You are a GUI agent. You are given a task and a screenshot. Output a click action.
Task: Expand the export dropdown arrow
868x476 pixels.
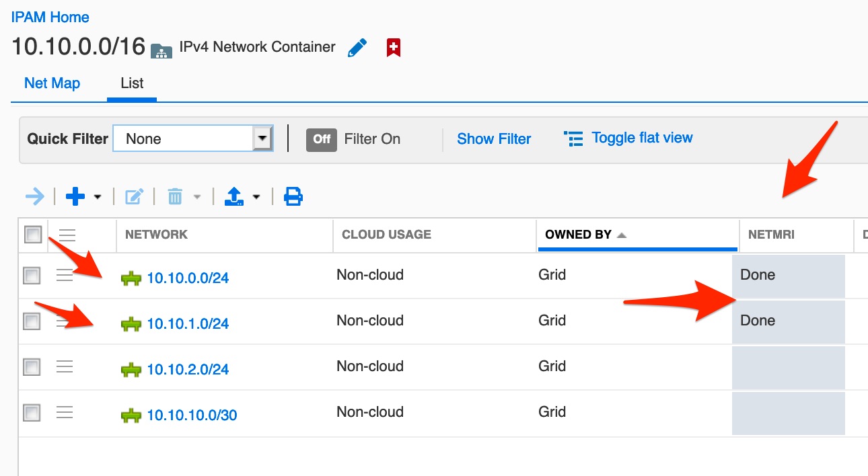click(256, 198)
